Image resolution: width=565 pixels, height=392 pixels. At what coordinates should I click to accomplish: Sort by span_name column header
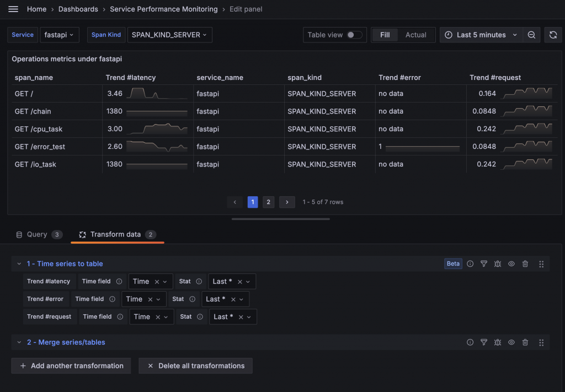click(x=34, y=77)
